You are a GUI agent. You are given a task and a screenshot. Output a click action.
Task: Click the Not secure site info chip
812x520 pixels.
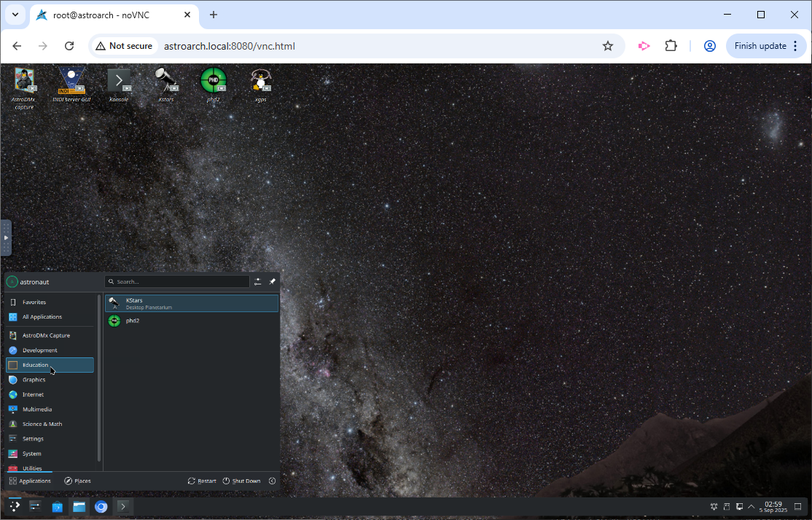click(125, 45)
